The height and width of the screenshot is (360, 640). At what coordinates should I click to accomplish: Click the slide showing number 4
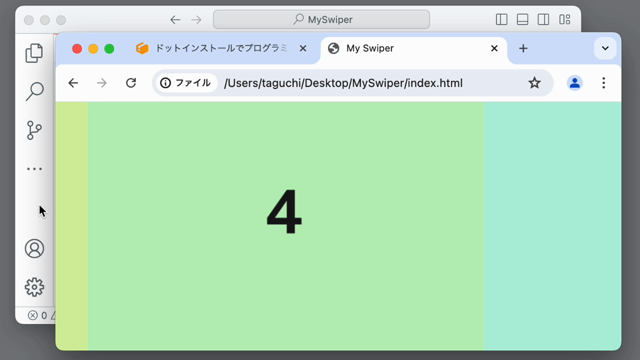coord(286,226)
